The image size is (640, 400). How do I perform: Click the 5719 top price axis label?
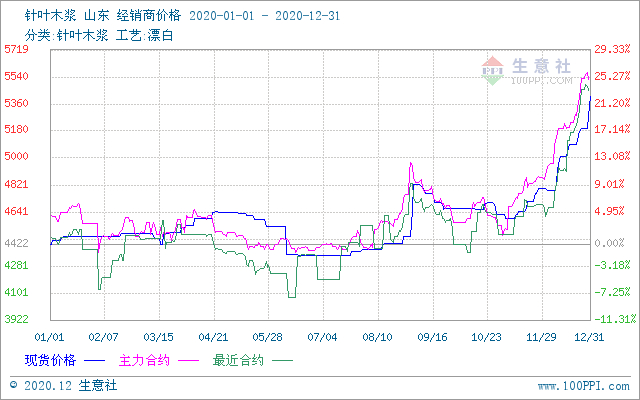click(16, 49)
